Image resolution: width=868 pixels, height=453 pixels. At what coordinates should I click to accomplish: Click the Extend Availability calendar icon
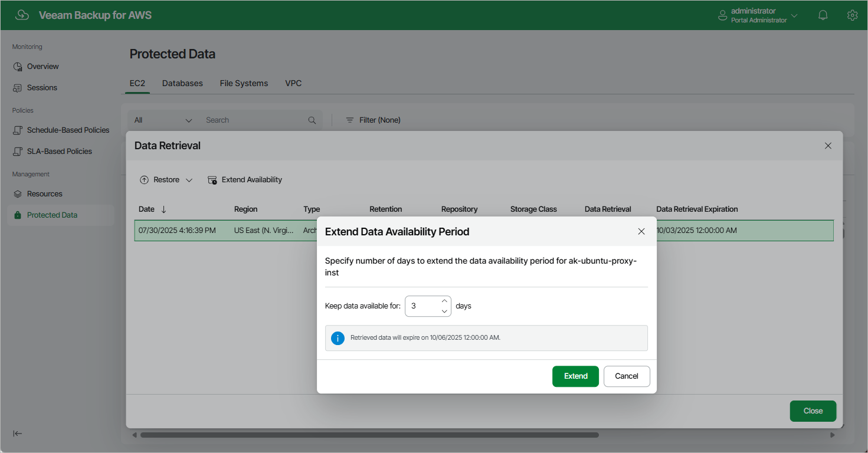point(212,180)
